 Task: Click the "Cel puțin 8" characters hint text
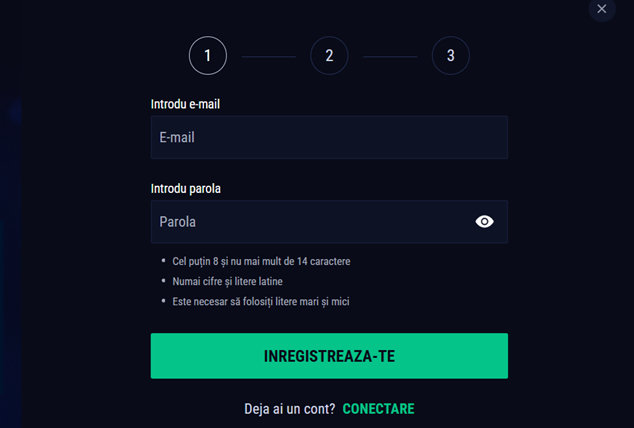point(261,261)
